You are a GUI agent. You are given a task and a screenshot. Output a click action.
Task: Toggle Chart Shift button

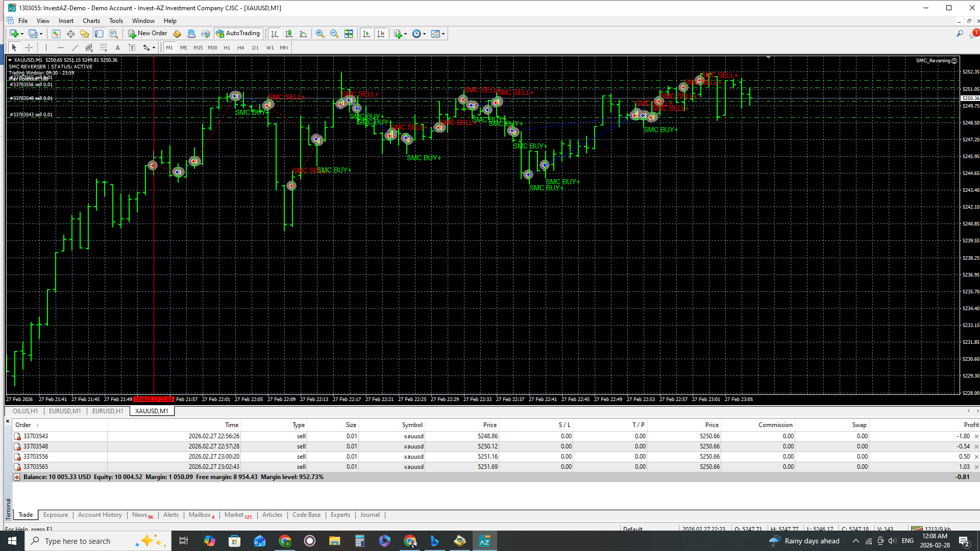coord(381,34)
